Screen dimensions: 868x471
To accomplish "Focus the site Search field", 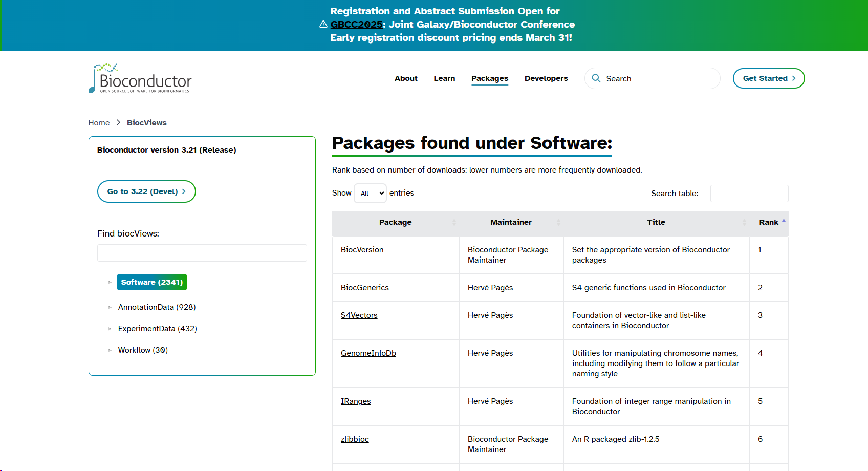I will 653,78.
